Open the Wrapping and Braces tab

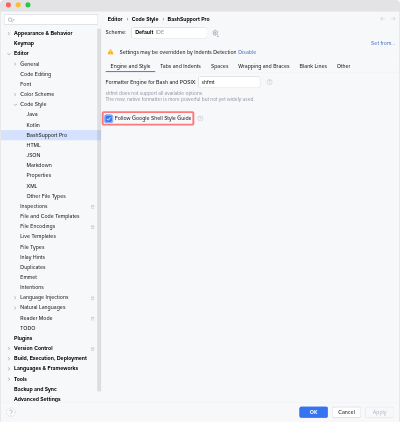(263, 66)
